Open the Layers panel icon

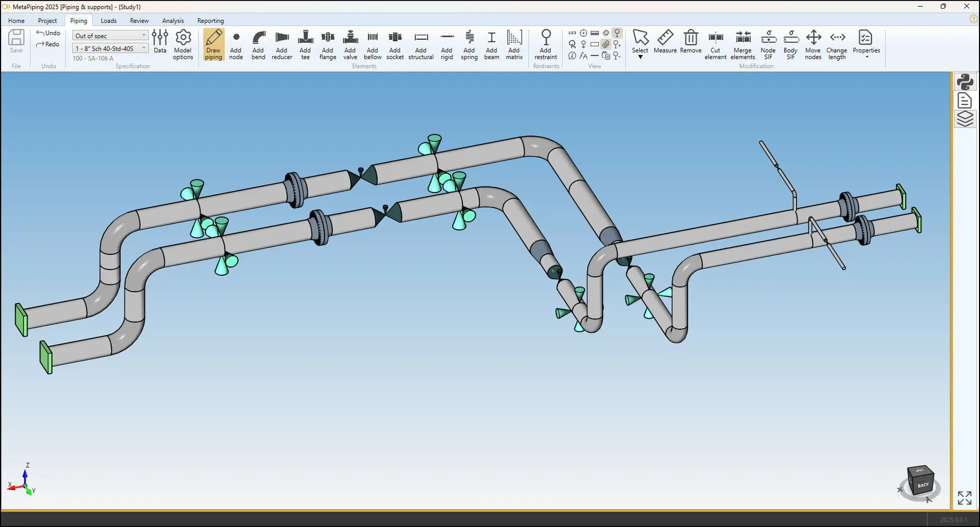coord(965,119)
